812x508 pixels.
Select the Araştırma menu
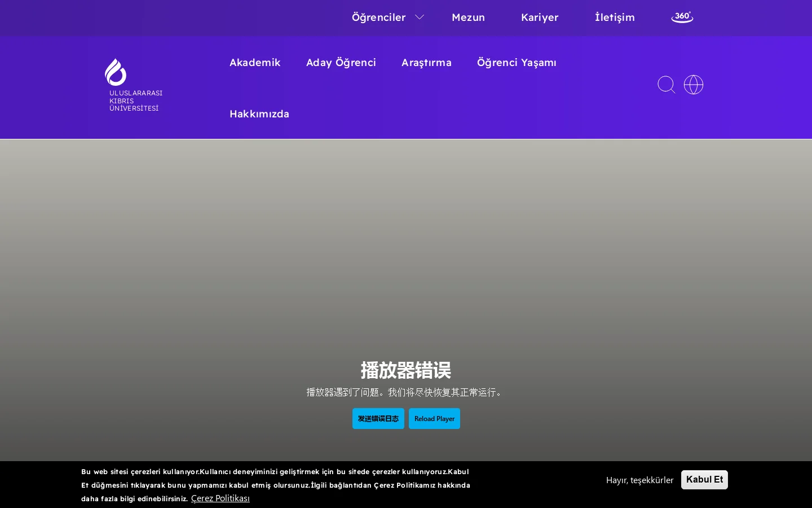[x=426, y=63]
